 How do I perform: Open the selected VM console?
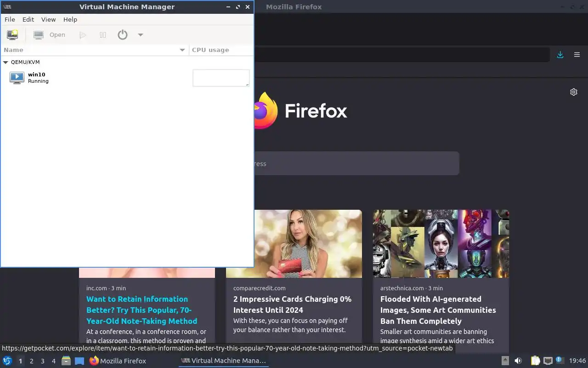click(50, 34)
